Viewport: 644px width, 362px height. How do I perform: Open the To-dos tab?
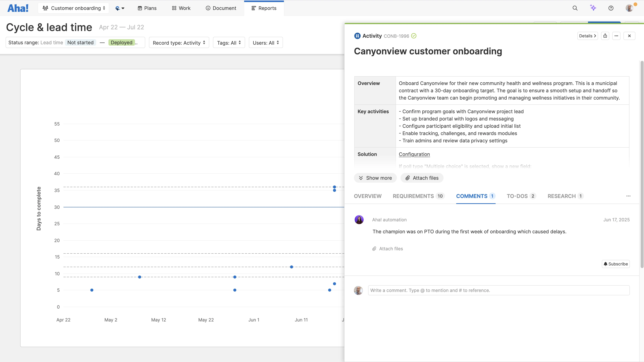[521, 196]
